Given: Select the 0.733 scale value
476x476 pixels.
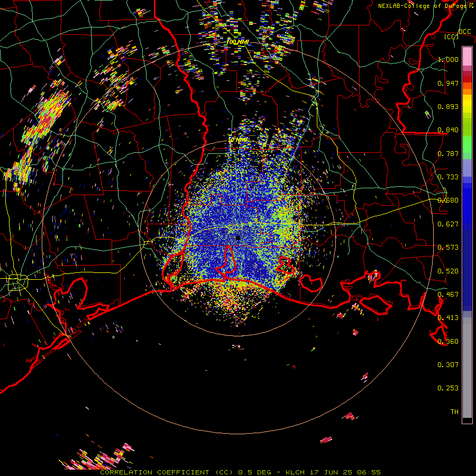Looking at the screenshot, I should coord(448,177).
